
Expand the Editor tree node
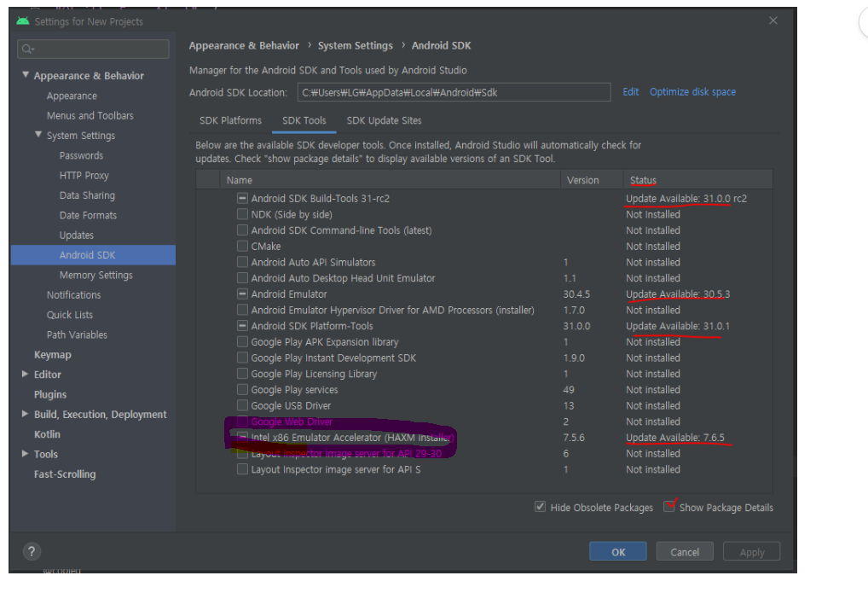pos(25,374)
